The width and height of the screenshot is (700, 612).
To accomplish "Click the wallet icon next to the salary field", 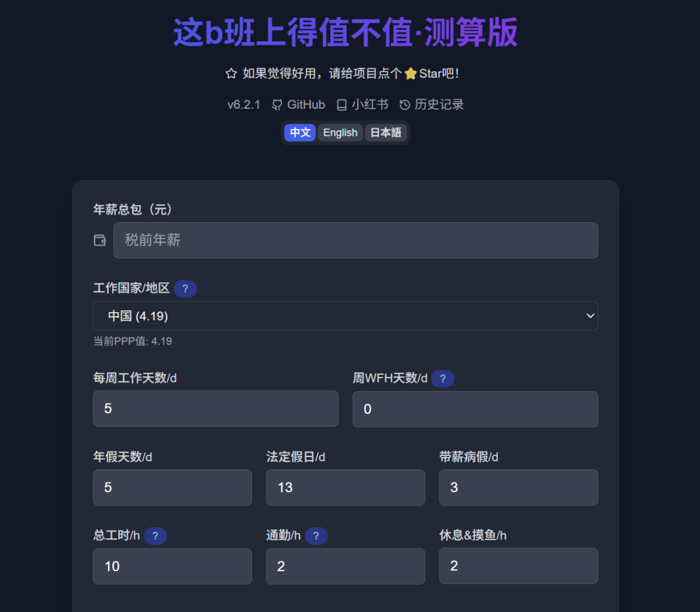I will pyautogui.click(x=100, y=240).
